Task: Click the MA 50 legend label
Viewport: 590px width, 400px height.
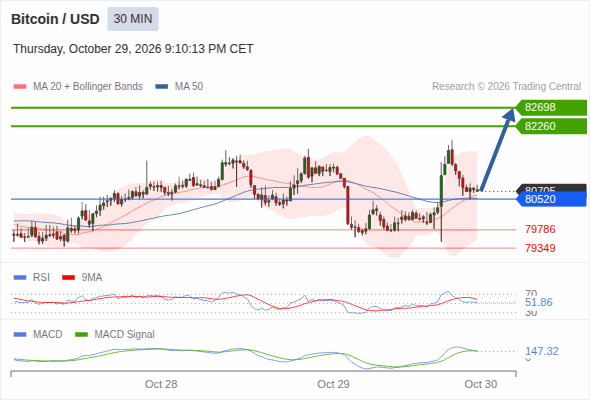Action: point(189,87)
